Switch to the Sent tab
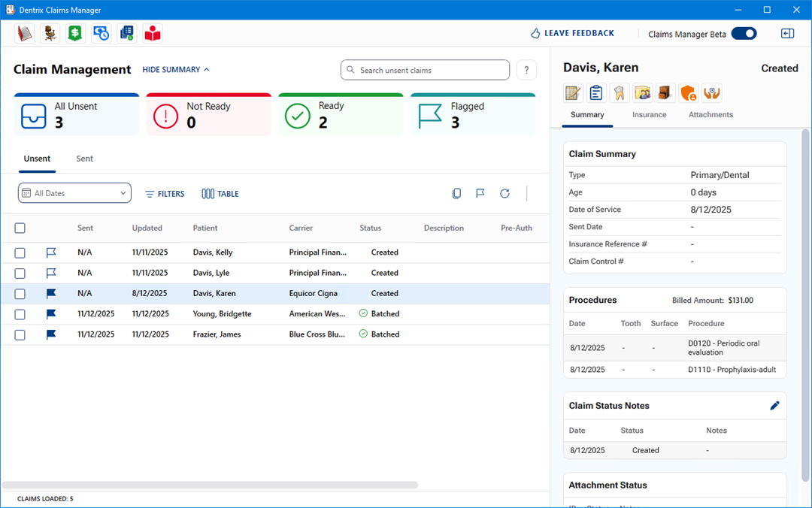812x508 pixels. (85, 159)
